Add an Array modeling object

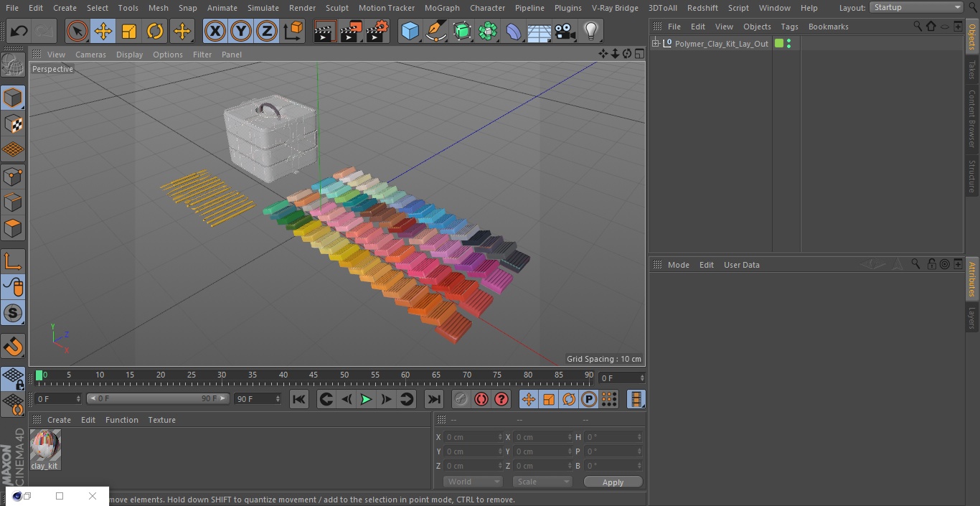pyautogui.click(x=488, y=31)
